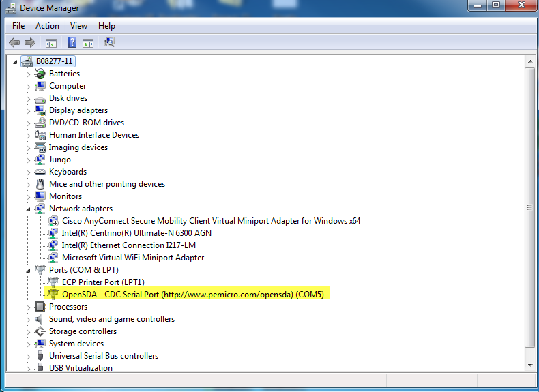Viewport: 539px width, 392px height.
Task: Expand the Universal Serial Bus controllers arrow
Action: coord(28,357)
